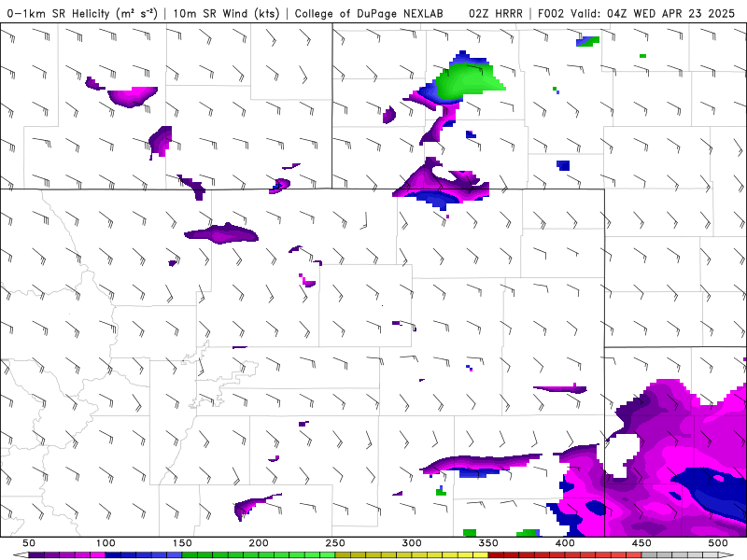The width and height of the screenshot is (747, 560).
Task: Click the "F002 Valid: 04Z WED APR 23 2025" text
Action: 637,14
